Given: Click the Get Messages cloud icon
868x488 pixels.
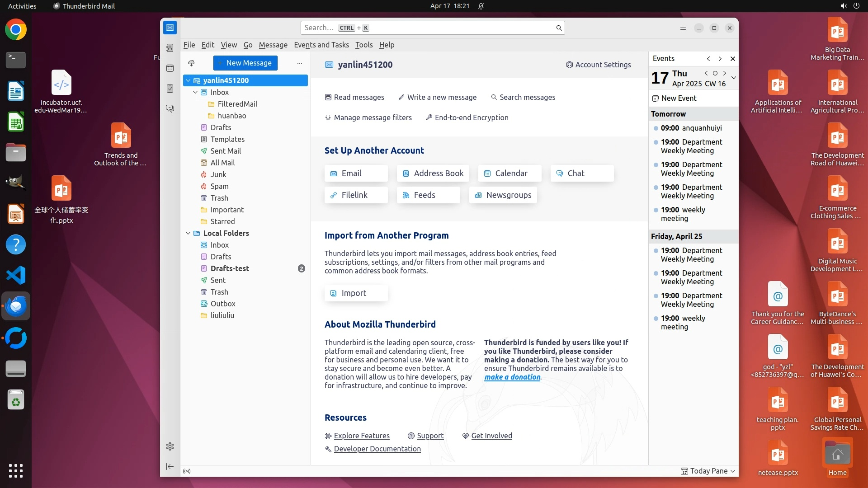Looking at the screenshot, I should tap(191, 63).
